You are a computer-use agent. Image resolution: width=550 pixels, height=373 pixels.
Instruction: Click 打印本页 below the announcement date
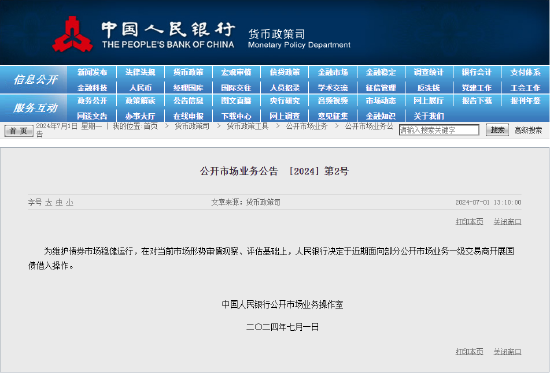[x=469, y=351]
